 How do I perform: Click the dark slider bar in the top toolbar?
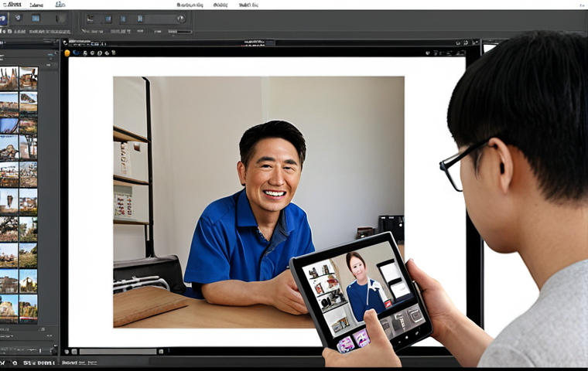point(160,19)
